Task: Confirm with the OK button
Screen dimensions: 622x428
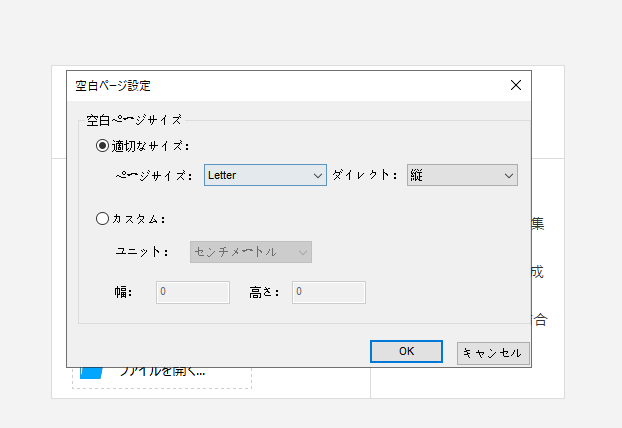Action: coord(406,351)
